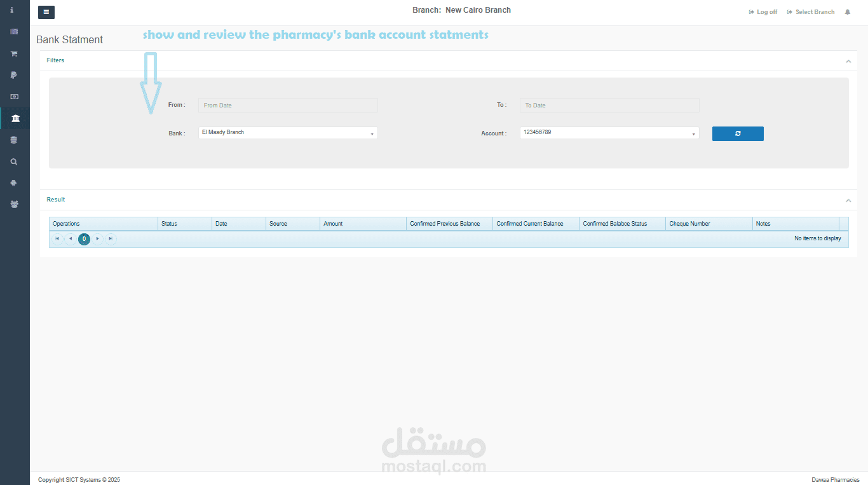
Task: Sort by Status column header
Action: click(185, 224)
